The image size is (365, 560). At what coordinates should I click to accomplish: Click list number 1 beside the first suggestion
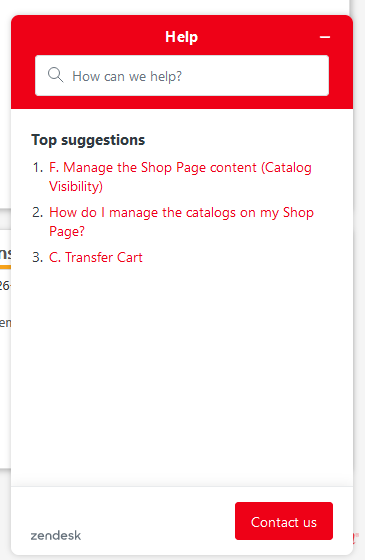[38, 168]
